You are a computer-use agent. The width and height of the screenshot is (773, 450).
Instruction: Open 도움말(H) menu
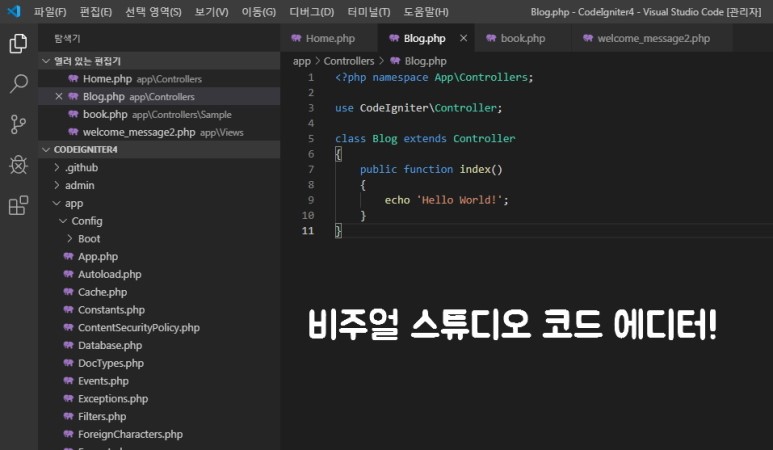tap(426, 12)
